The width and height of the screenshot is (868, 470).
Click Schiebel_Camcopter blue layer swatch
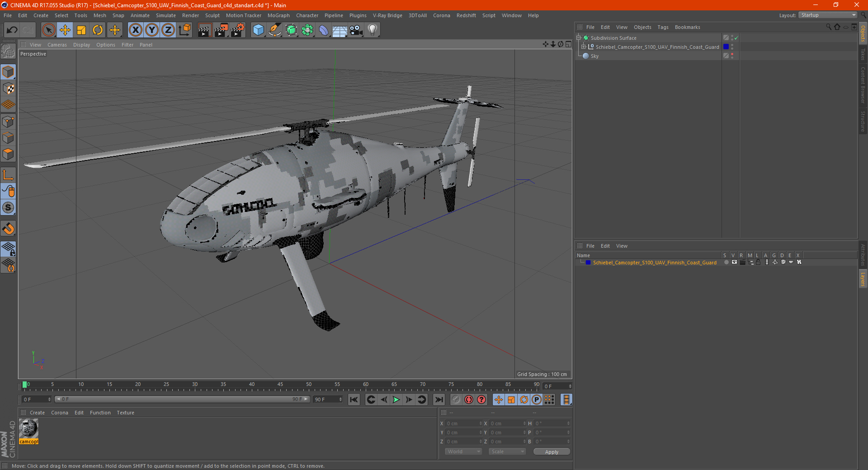click(726, 47)
